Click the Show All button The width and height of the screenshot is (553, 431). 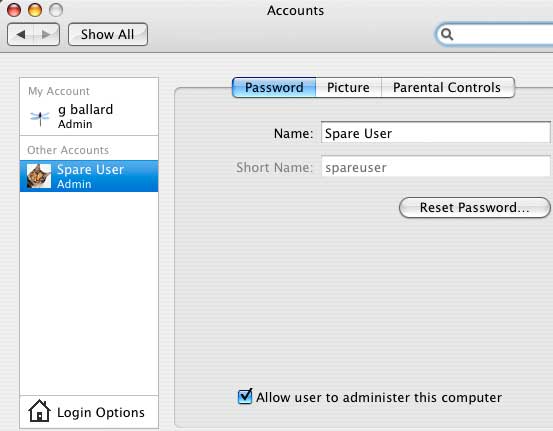[108, 35]
